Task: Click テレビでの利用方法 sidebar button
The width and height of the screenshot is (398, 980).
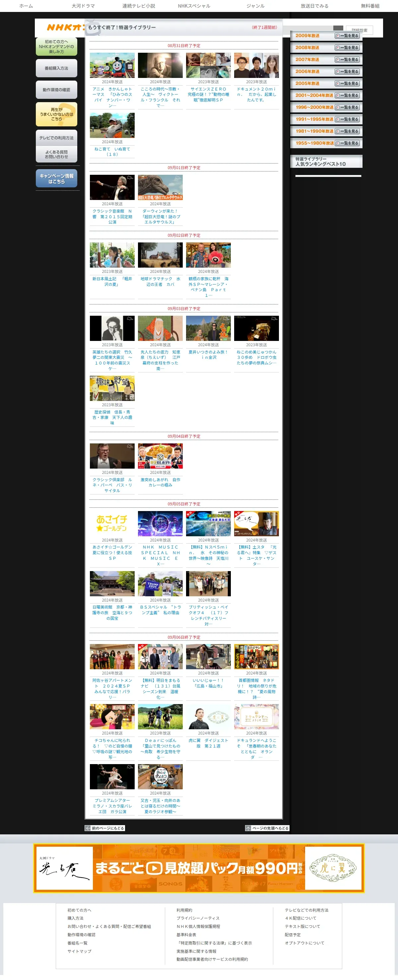Action: tap(56, 138)
